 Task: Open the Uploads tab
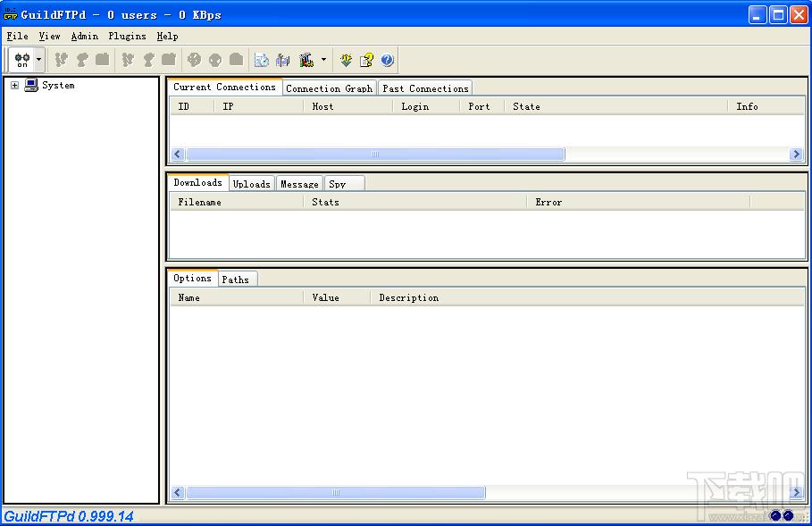coord(251,184)
